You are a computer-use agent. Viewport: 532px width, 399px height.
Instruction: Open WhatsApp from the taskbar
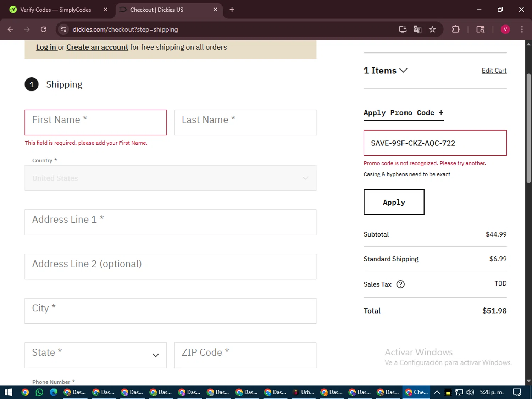tap(39, 392)
